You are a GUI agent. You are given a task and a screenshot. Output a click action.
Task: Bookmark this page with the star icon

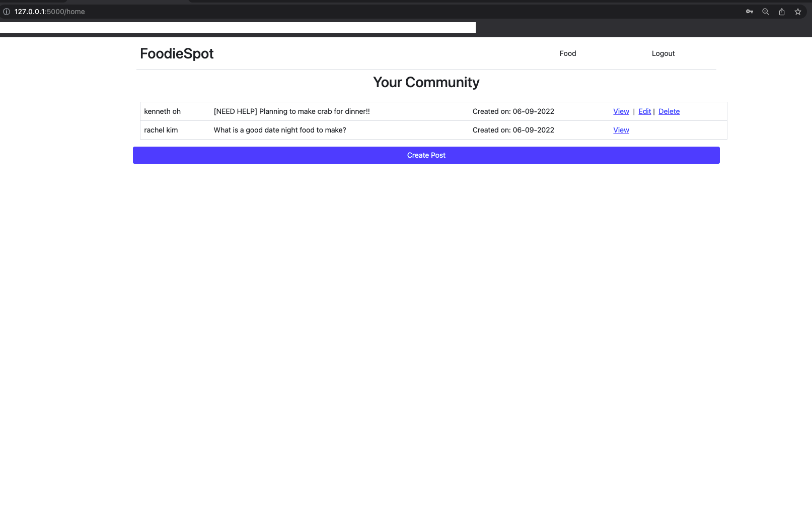coord(798,12)
